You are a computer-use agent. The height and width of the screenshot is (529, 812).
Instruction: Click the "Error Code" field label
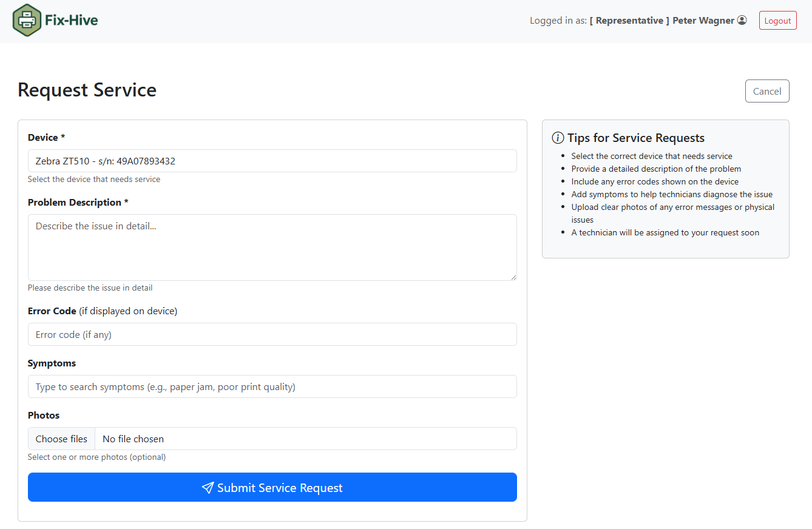point(52,311)
